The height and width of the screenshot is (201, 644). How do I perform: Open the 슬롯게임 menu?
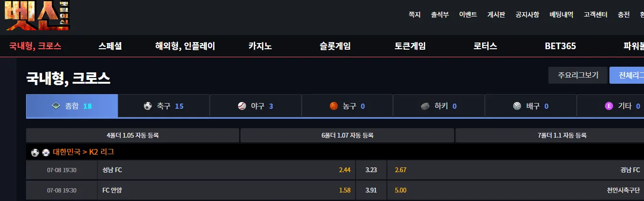tap(335, 46)
